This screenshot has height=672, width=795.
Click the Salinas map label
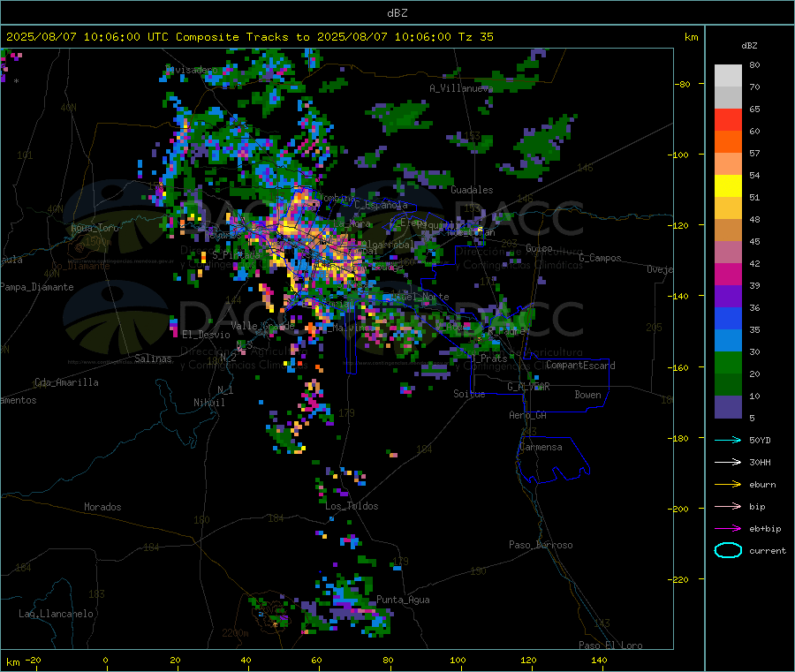pos(153,359)
